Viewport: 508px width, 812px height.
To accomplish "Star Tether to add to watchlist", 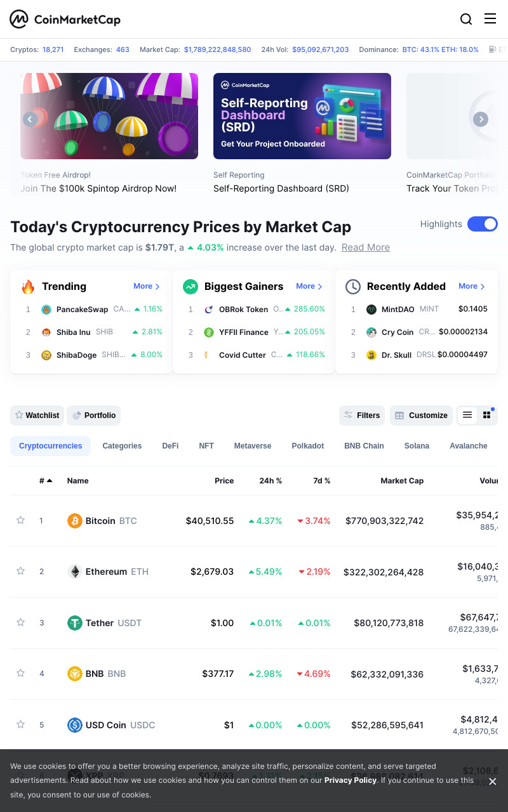I will click(20, 622).
